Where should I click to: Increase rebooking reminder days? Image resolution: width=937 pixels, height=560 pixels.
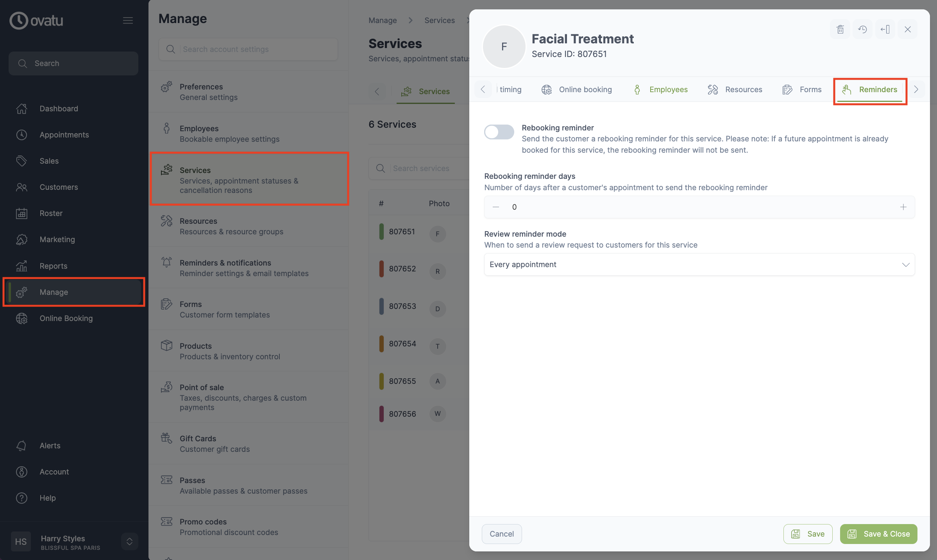pos(903,207)
